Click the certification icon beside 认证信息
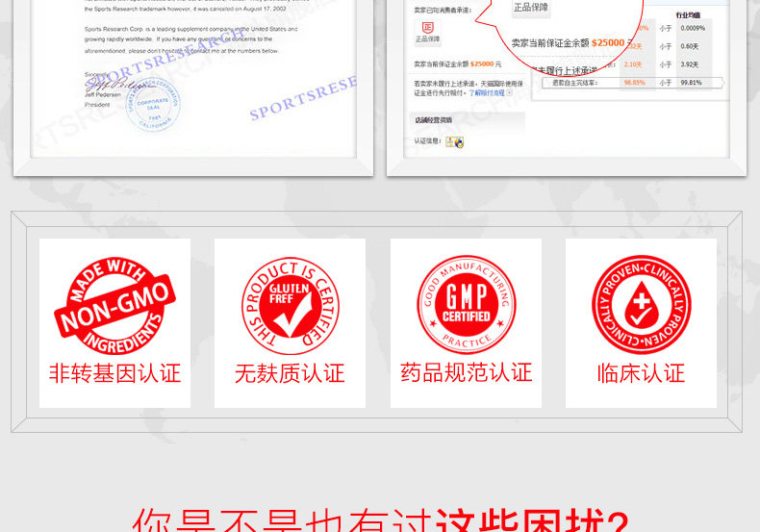Screen dimensions: 760x532 tap(455, 142)
